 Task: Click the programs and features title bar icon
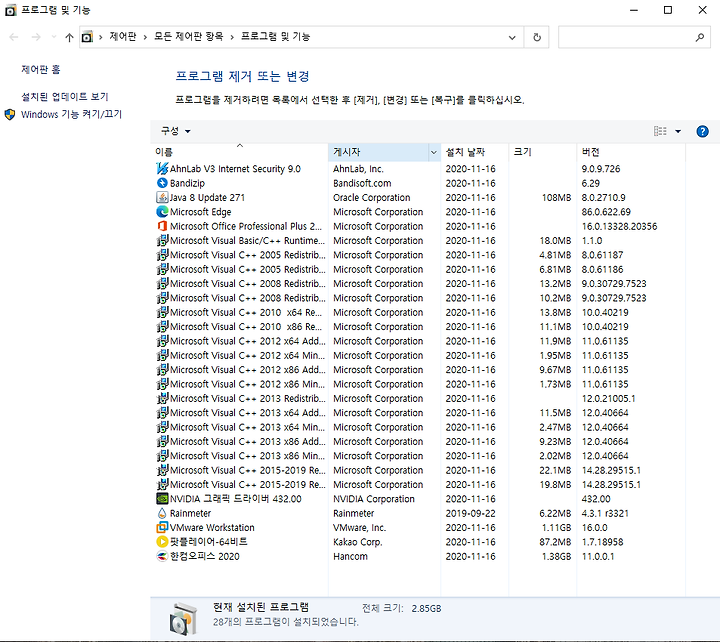pos(11,10)
